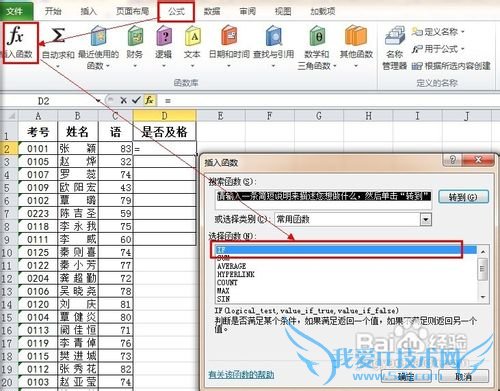Click the function list scroll up arrow
This screenshot has width=500, height=391.
tap(483, 252)
